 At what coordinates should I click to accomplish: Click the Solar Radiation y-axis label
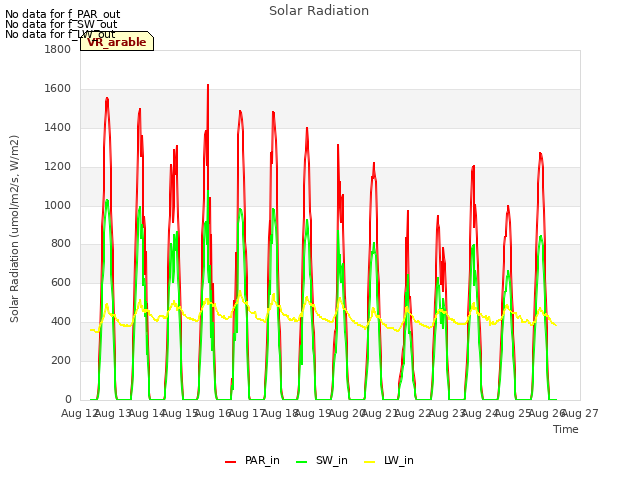tap(14, 229)
